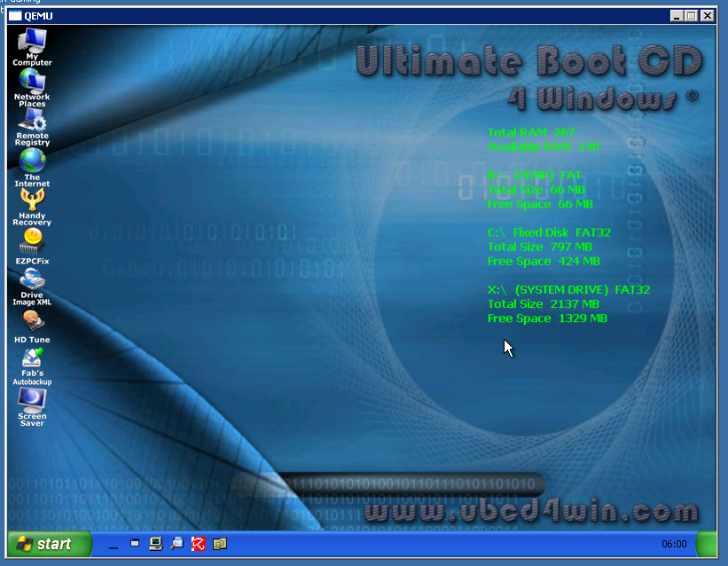
Task: Launch Drive Image XML
Action: [x=32, y=287]
